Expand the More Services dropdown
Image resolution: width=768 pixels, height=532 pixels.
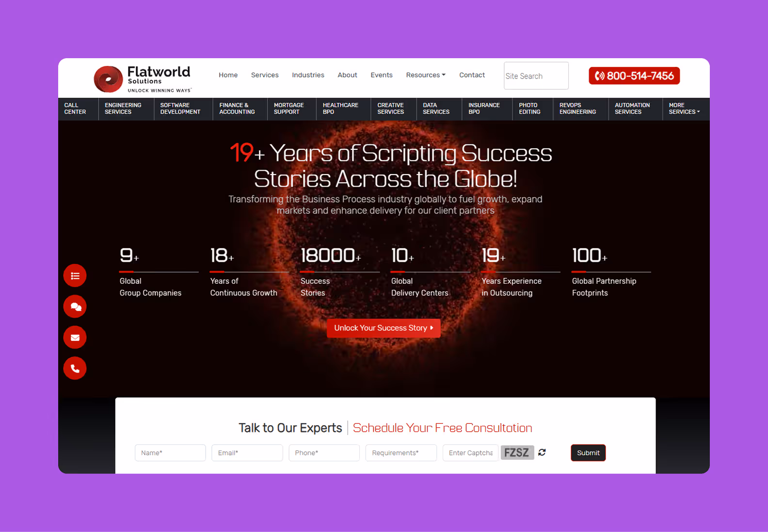coord(684,109)
